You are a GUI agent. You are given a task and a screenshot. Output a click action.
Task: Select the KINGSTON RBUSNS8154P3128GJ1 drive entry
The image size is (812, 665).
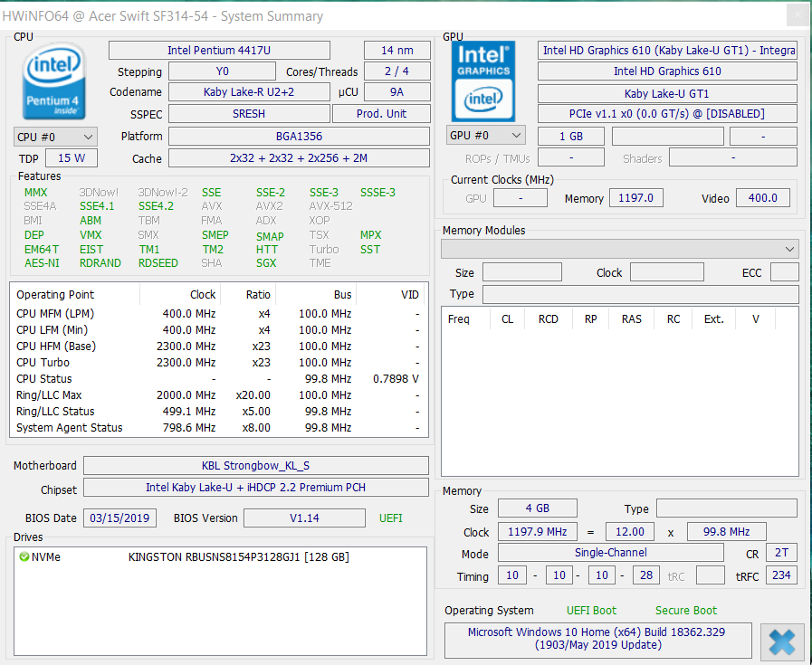coord(239,557)
